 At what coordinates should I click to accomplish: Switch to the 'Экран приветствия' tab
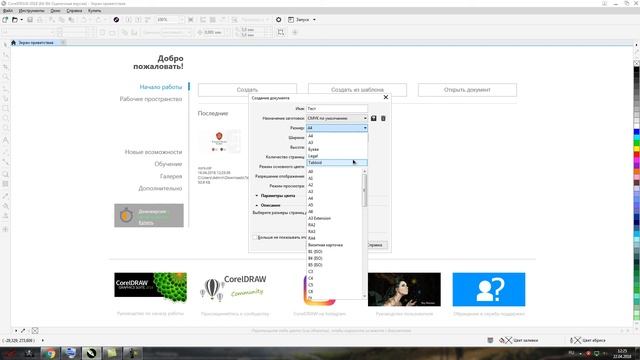point(36,42)
